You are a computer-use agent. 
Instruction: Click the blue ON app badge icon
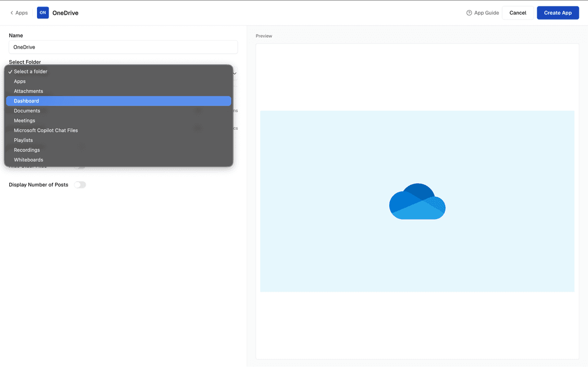click(43, 13)
